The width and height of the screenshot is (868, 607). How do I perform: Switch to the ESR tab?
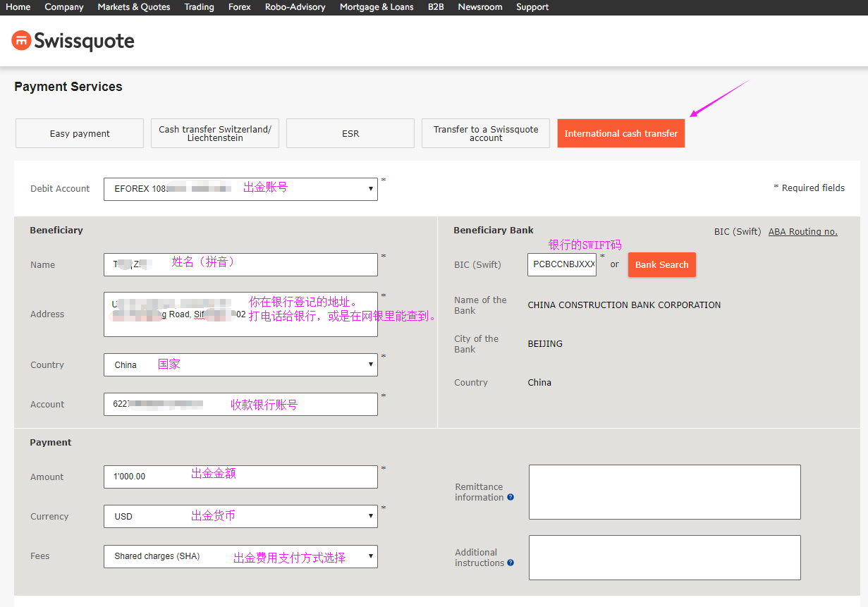pos(350,133)
